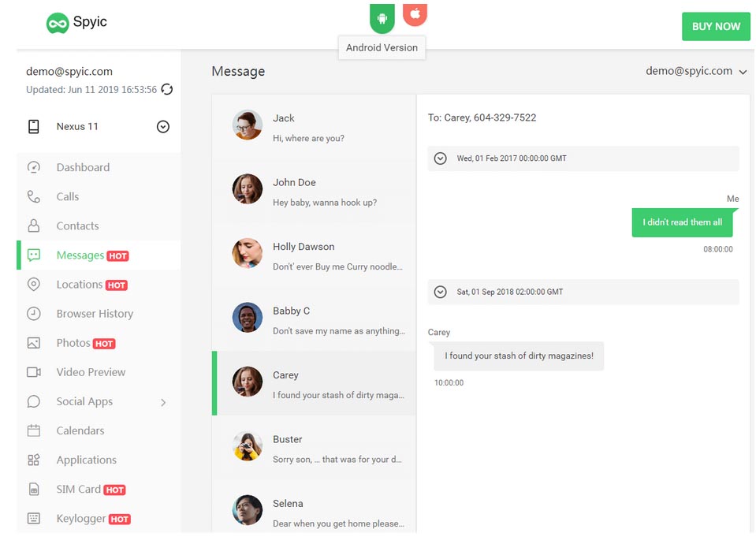This screenshot has height=544, width=756.
Task: Switch to the Android version icon
Action: 382,18
